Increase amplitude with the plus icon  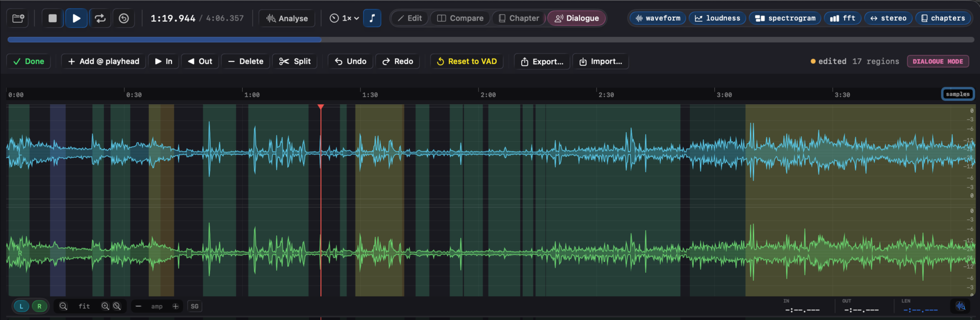[x=175, y=306]
